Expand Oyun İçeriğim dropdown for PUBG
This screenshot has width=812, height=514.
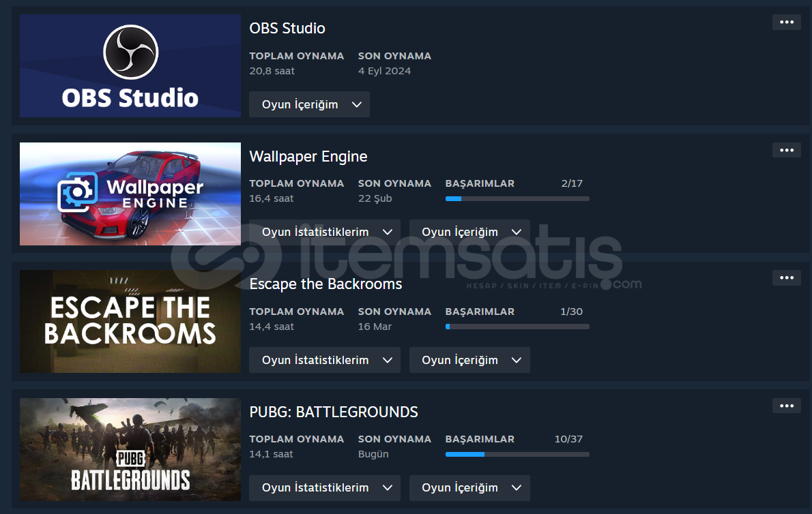coord(469,487)
